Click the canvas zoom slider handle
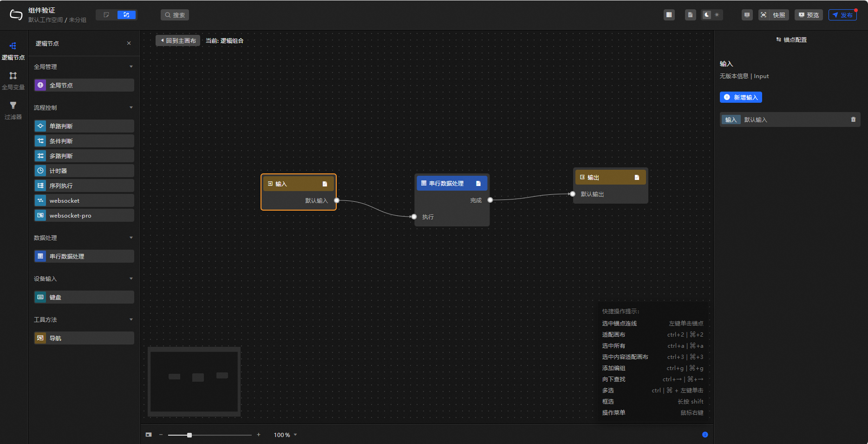 coord(189,435)
